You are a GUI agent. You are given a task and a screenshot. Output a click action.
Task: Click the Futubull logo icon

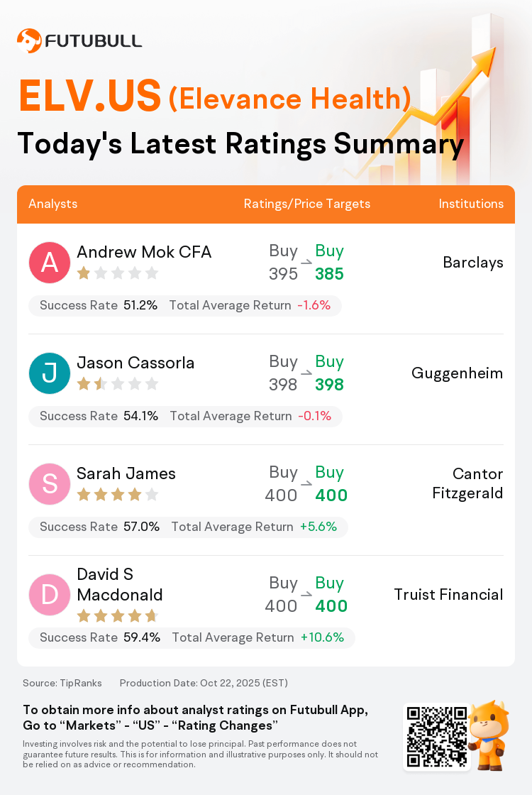coord(29,40)
